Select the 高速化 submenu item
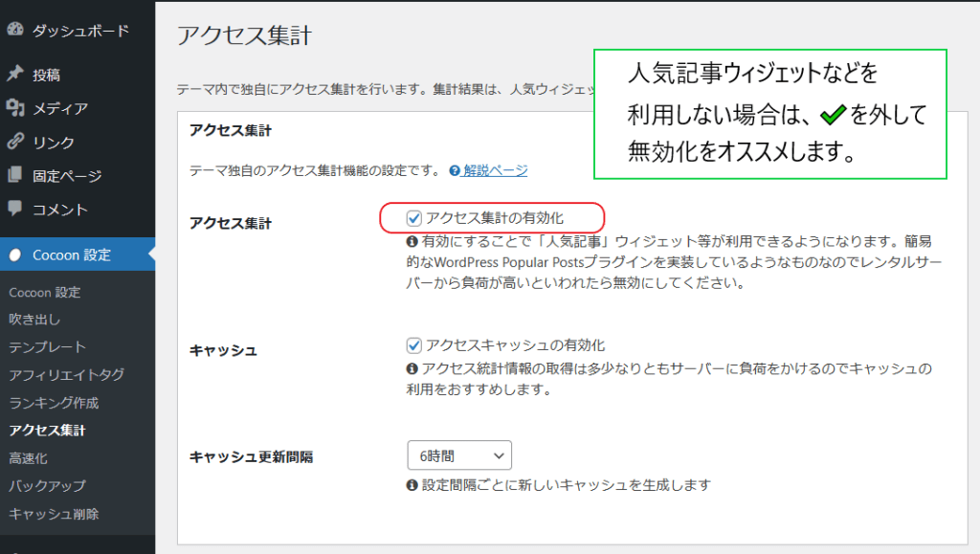980x554 pixels. click(x=28, y=458)
